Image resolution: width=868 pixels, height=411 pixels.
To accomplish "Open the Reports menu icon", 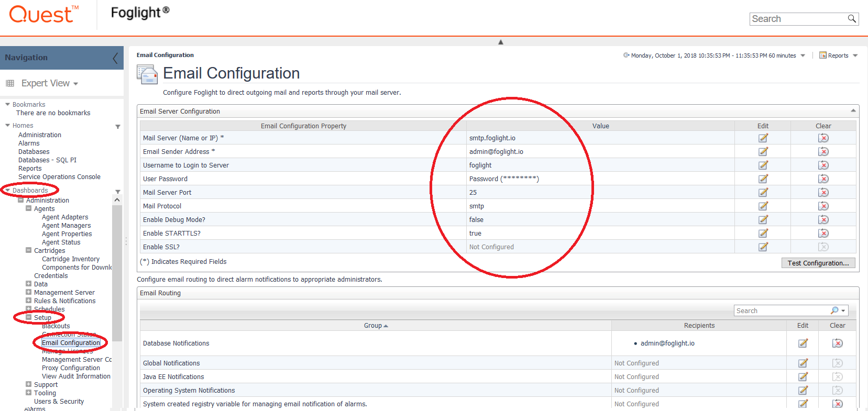I will pyautogui.click(x=823, y=55).
